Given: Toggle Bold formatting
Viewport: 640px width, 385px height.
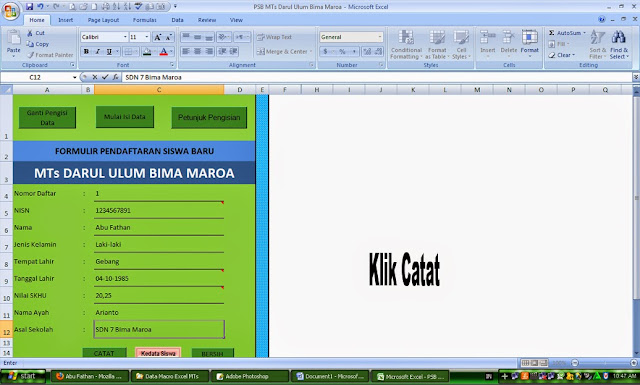Looking at the screenshot, I should (86, 51).
